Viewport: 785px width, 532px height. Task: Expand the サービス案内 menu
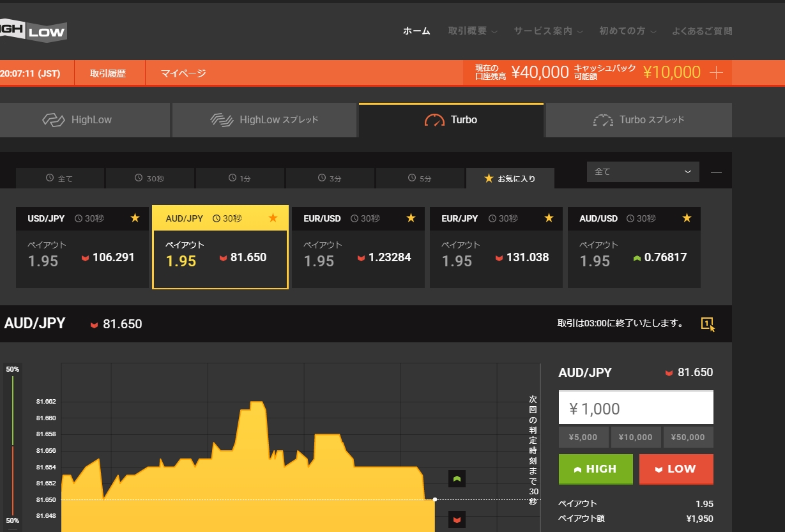pyautogui.click(x=548, y=31)
